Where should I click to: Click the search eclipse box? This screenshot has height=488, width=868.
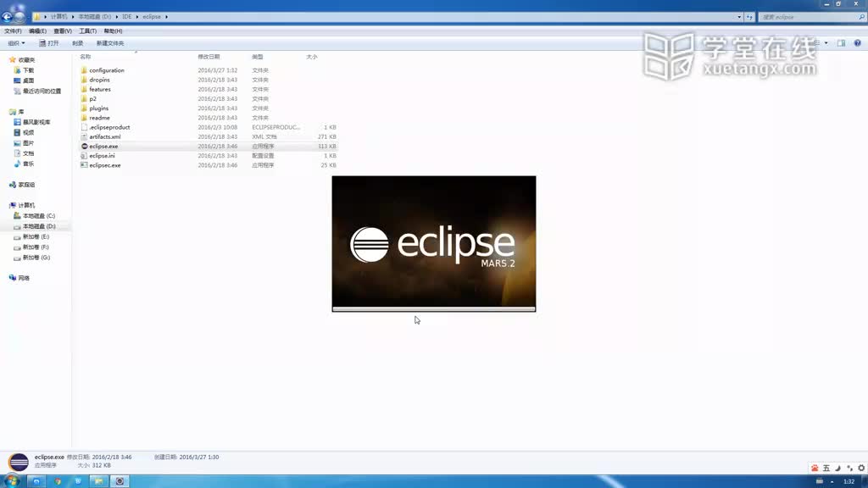coord(811,17)
